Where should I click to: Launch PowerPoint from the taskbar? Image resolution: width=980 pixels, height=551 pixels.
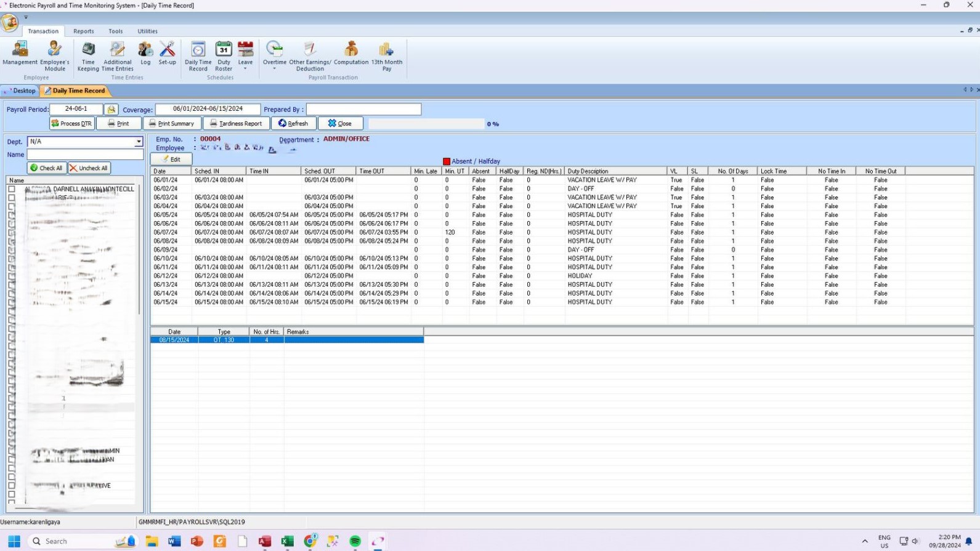197,541
